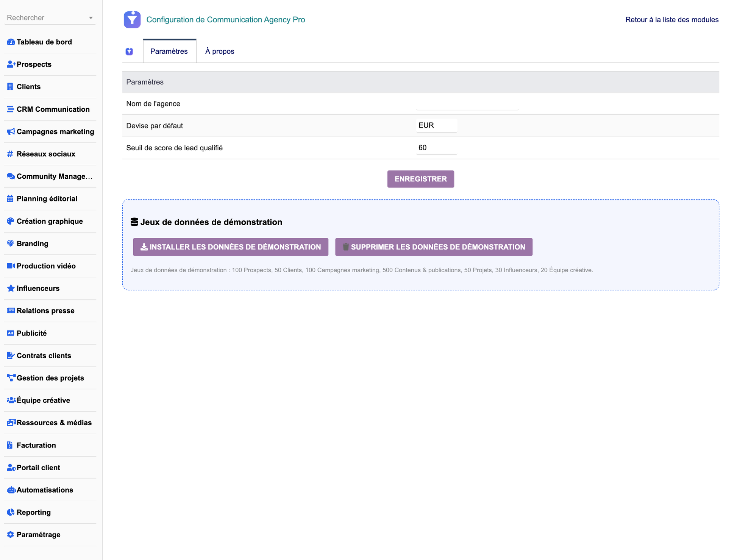Click the Ressources & médias images icon
The height and width of the screenshot is (560, 737).
(x=11, y=423)
